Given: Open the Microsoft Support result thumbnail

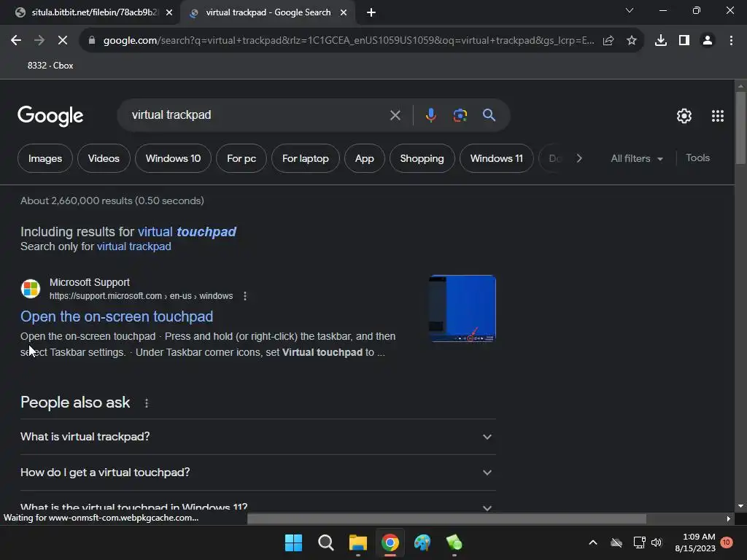Looking at the screenshot, I should pyautogui.click(x=462, y=308).
